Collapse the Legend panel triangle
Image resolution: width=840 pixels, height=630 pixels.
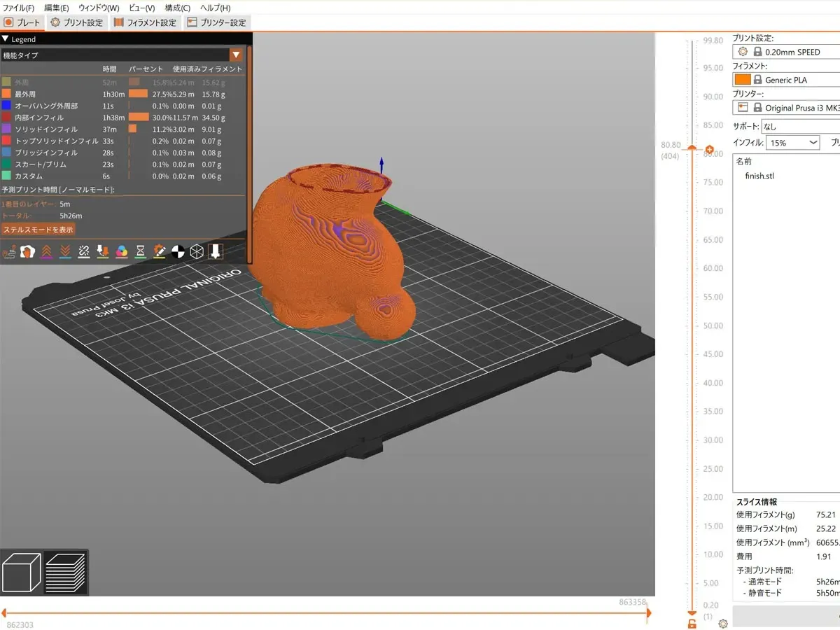click(x=6, y=40)
